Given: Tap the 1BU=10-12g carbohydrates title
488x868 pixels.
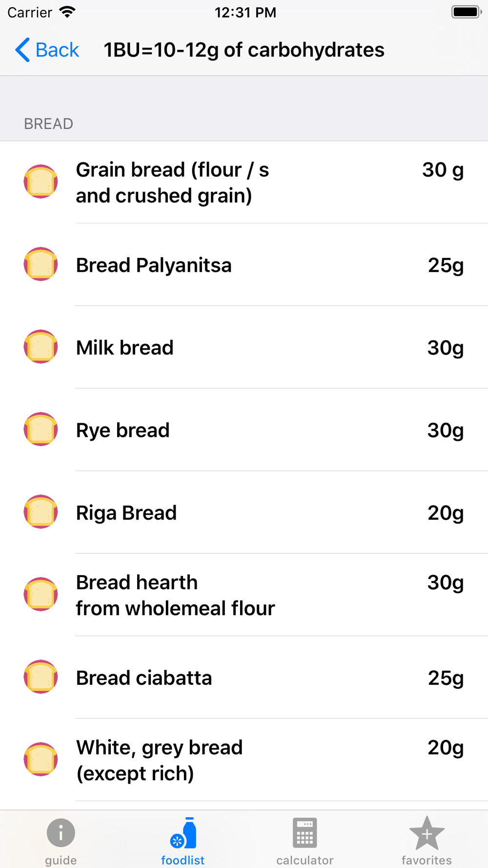Looking at the screenshot, I should click(244, 50).
